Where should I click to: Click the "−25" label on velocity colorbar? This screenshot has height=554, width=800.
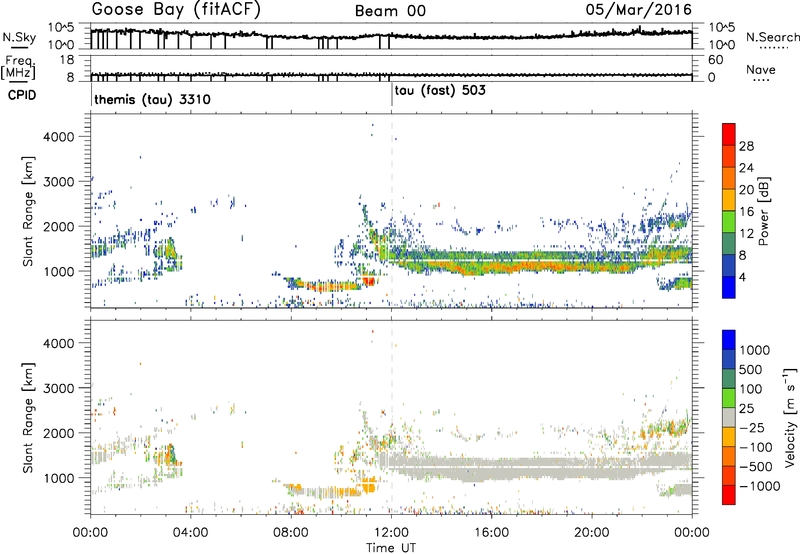coord(752,428)
